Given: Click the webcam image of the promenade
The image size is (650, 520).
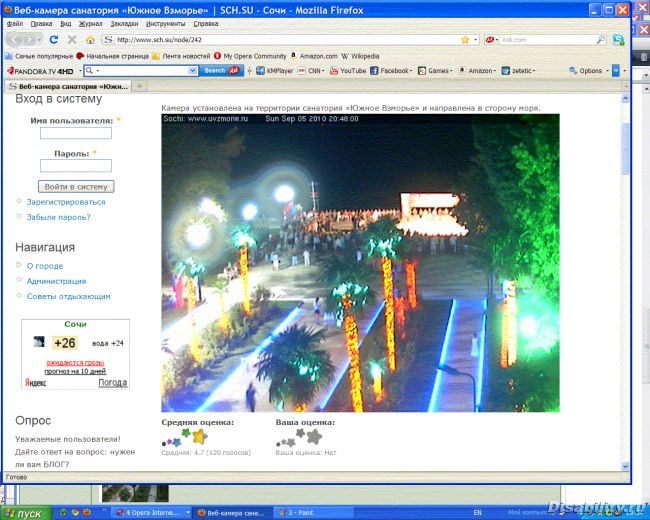Looking at the screenshot, I should [360, 265].
